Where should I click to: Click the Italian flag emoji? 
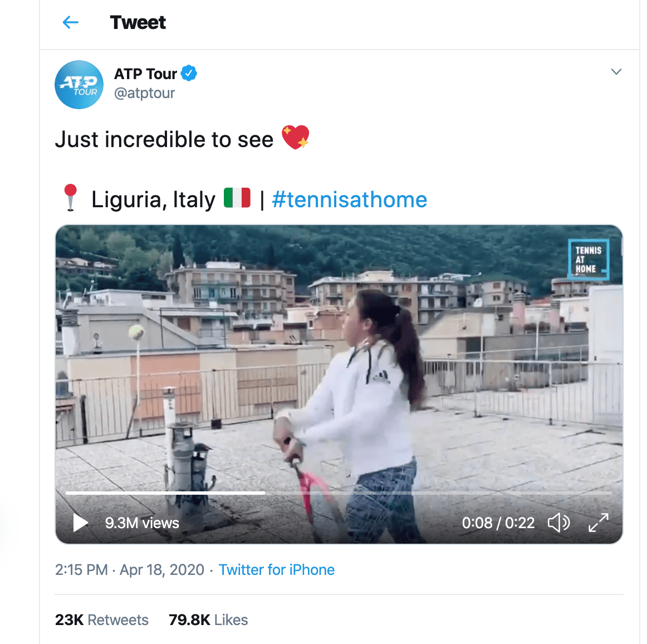pos(237,198)
